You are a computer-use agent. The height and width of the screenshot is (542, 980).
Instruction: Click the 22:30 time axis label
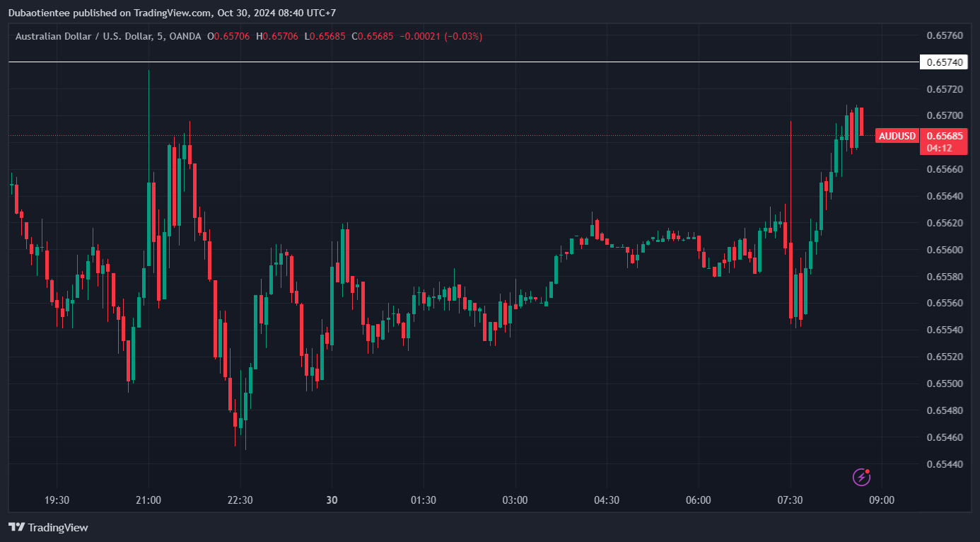(240, 500)
